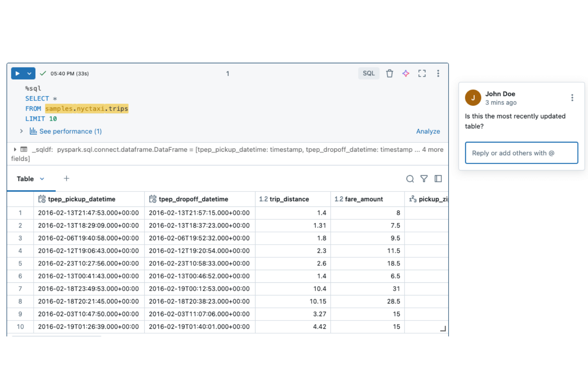588x392 pixels.
Task: Open the Databricks Assistant sparkle icon
Action: coord(406,73)
